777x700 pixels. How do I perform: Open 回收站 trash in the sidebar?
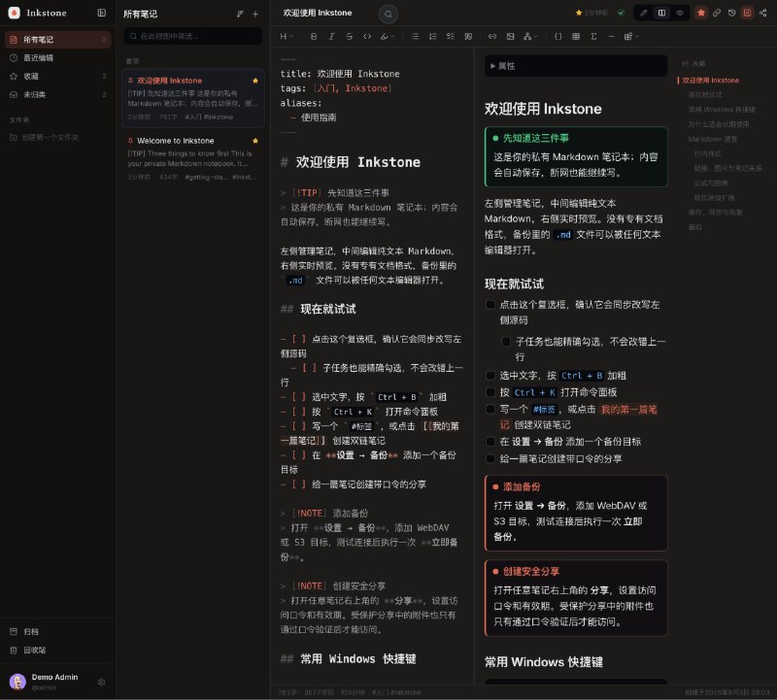coord(58,650)
